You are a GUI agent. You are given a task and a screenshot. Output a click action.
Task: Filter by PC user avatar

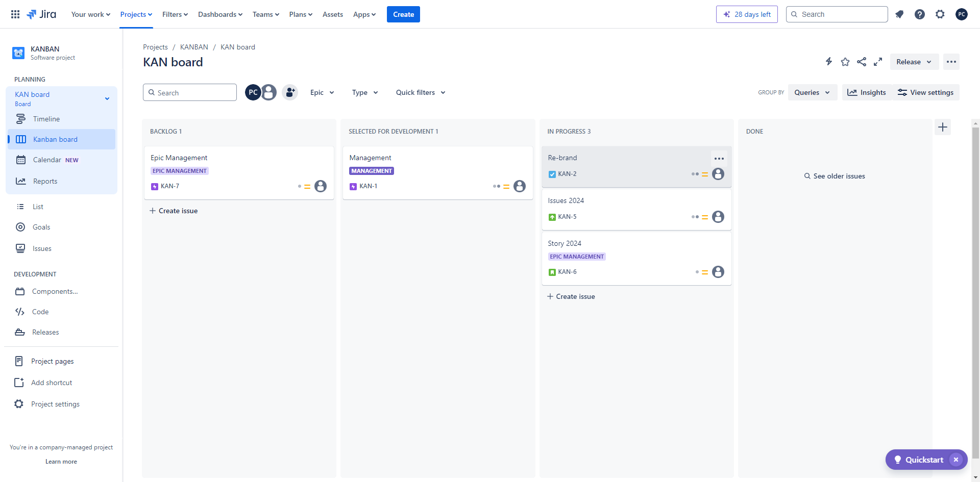coord(253,92)
